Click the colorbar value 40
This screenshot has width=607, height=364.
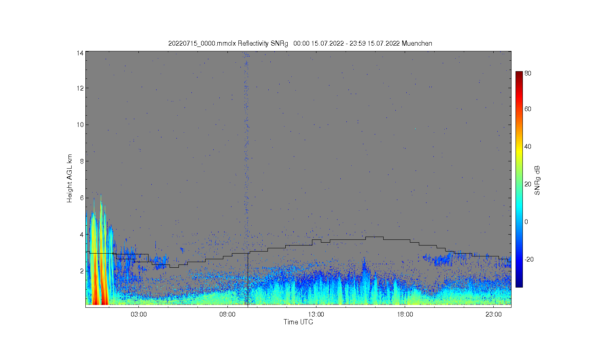click(x=528, y=147)
